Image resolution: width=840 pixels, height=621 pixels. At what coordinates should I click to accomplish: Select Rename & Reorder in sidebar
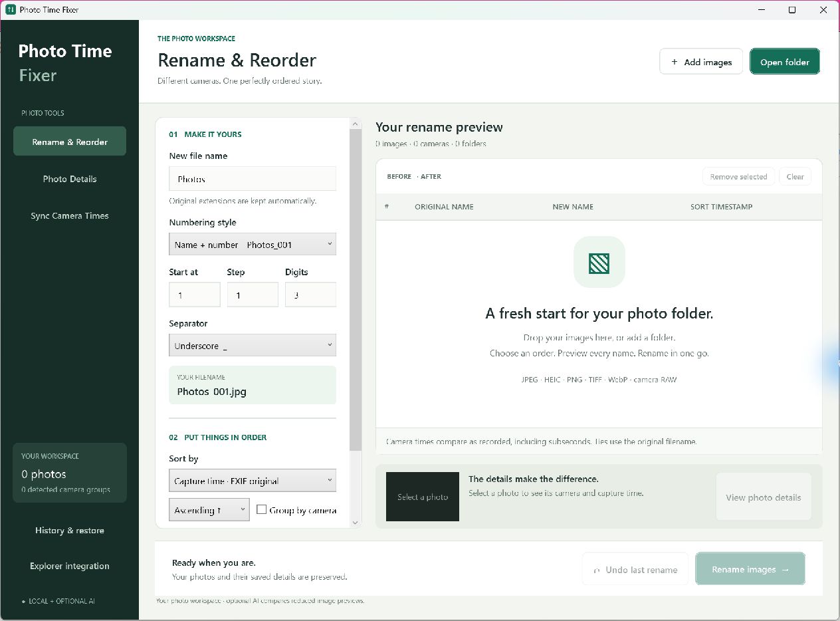[70, 142]
